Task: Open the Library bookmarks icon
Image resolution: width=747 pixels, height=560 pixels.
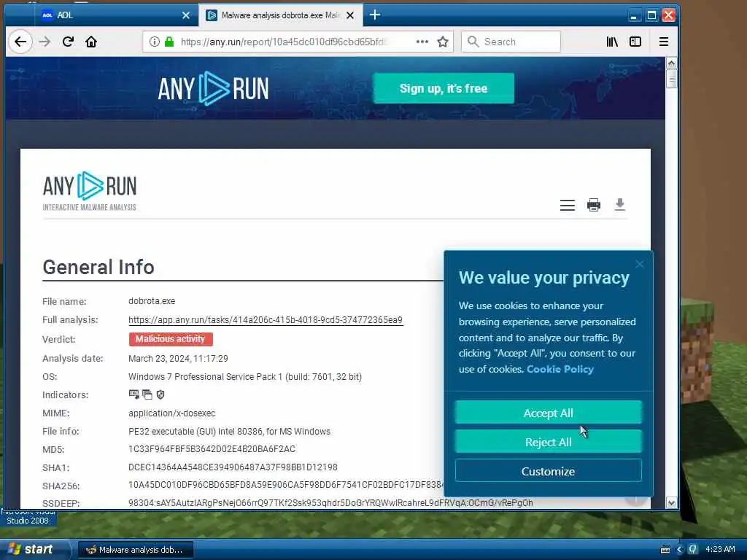Action: (x=612, y=42)
